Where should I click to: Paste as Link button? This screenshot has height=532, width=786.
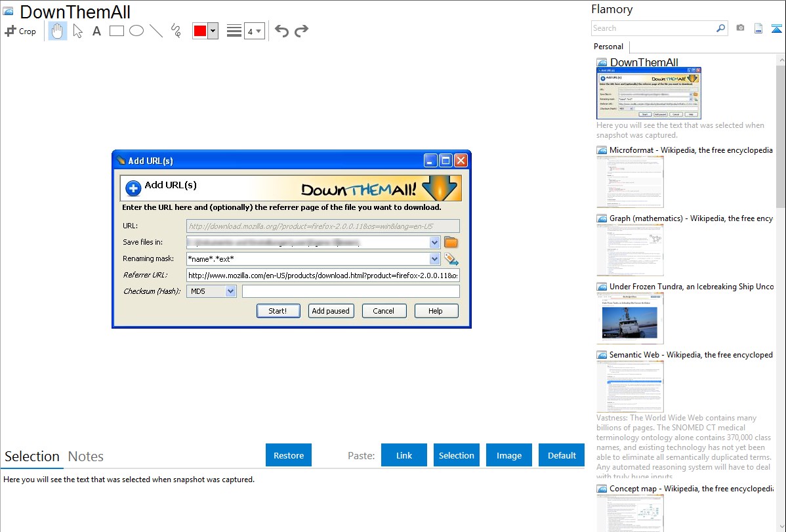click(404, 455)
